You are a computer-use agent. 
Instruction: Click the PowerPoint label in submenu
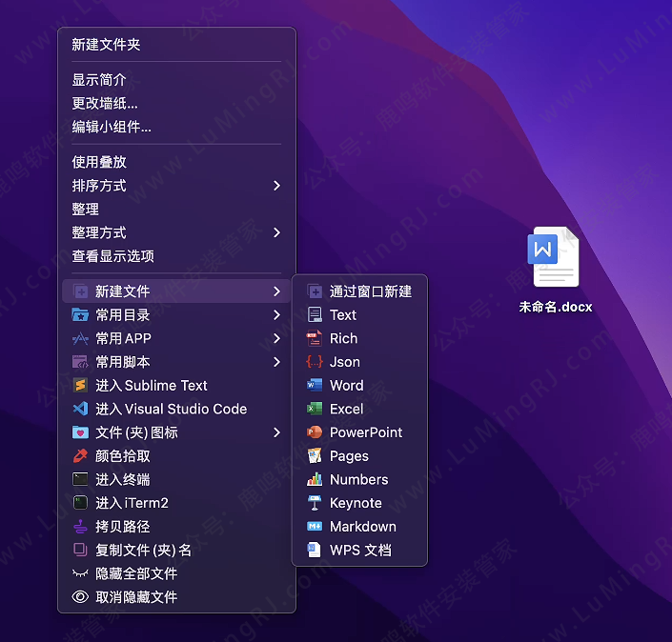(x=366, y=432)
